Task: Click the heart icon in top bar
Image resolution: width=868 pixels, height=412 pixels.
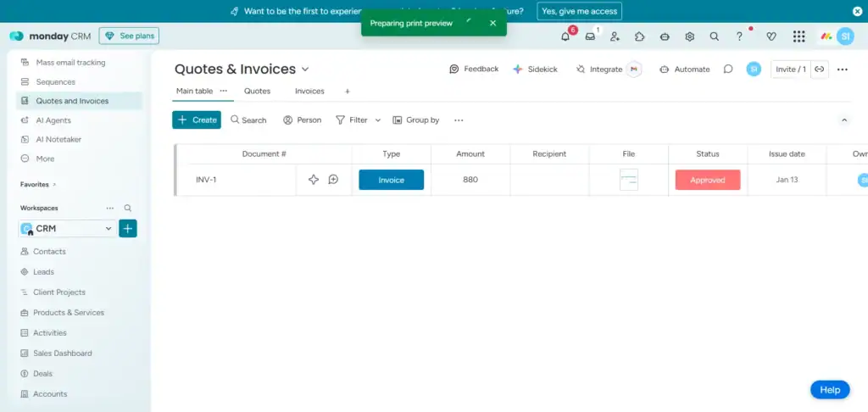Action: (771, 36)
